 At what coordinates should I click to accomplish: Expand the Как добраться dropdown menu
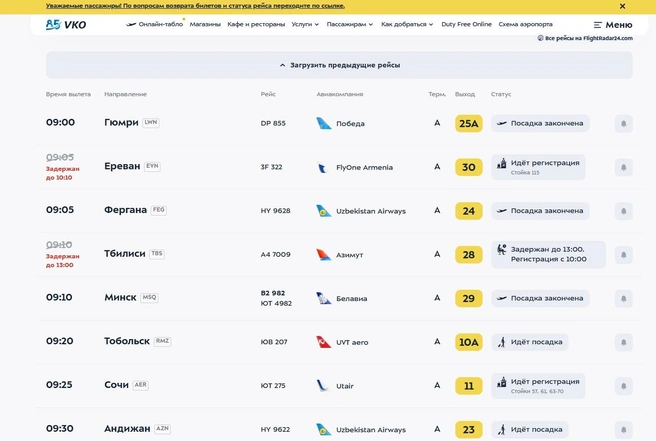(407, 24)
